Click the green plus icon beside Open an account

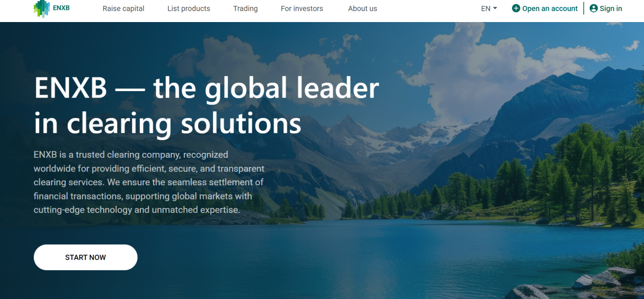coord(515,8)
